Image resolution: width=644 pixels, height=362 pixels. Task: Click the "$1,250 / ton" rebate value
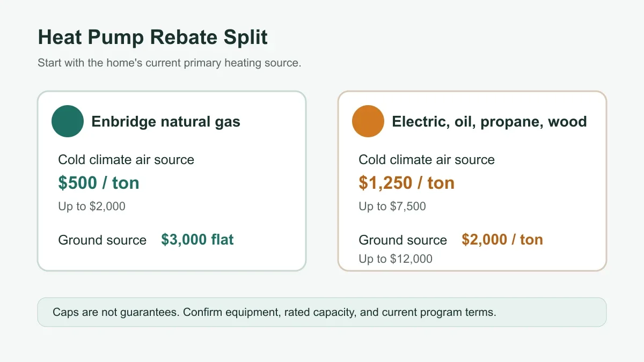click(407, 183)
